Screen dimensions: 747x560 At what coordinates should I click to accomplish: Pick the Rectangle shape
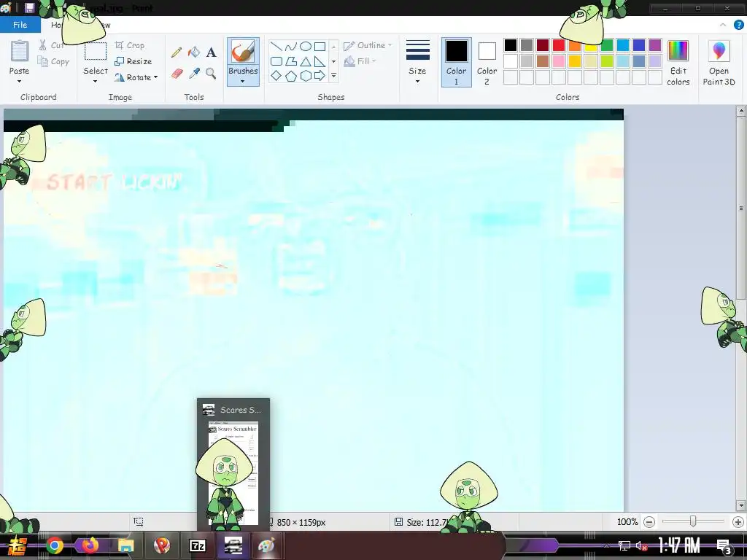point(320,46)
